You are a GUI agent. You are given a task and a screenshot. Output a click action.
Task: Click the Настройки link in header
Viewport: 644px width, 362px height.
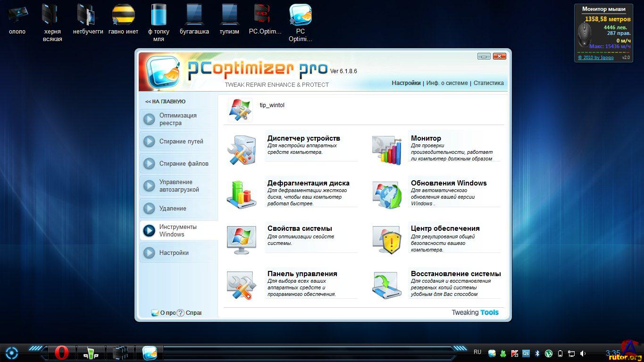tap(406, 83)
